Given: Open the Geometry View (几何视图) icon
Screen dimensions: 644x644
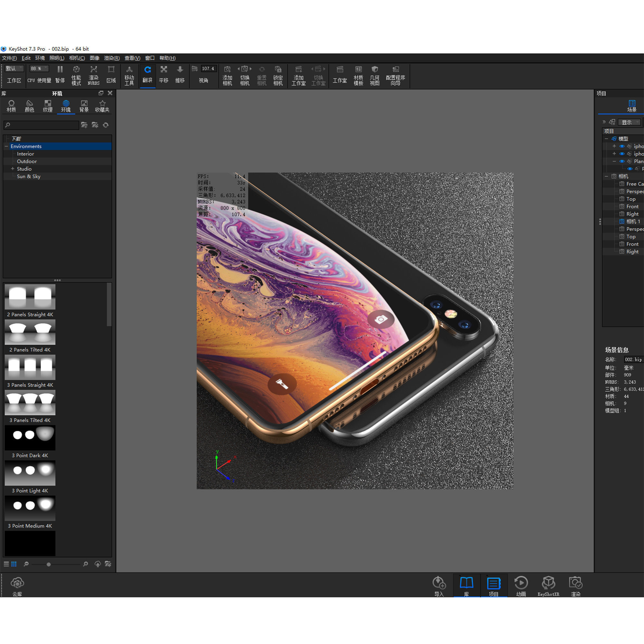Looking at the screenshot, I should 375,70.
